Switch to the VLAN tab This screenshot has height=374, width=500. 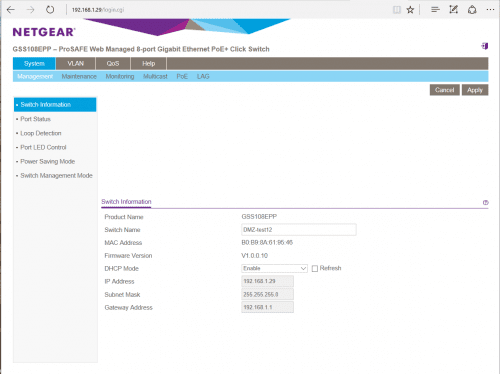click(76, 63)
